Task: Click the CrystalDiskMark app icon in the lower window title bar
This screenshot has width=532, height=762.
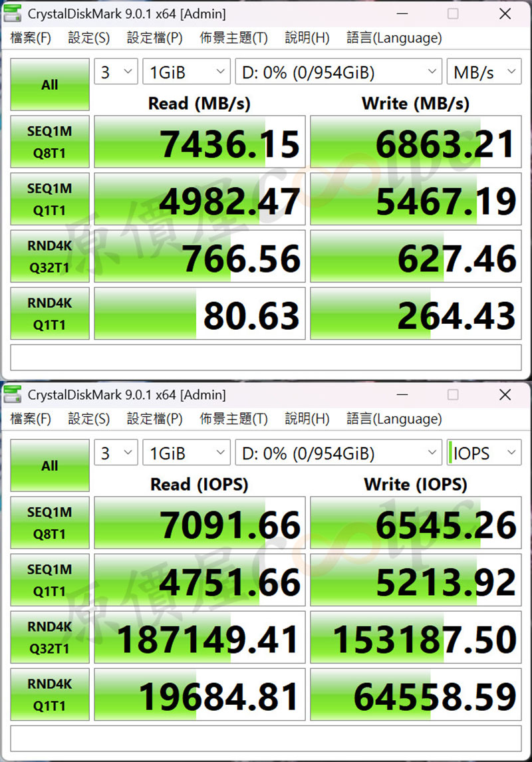Action: pyautogui.click(x=12, y=395)
